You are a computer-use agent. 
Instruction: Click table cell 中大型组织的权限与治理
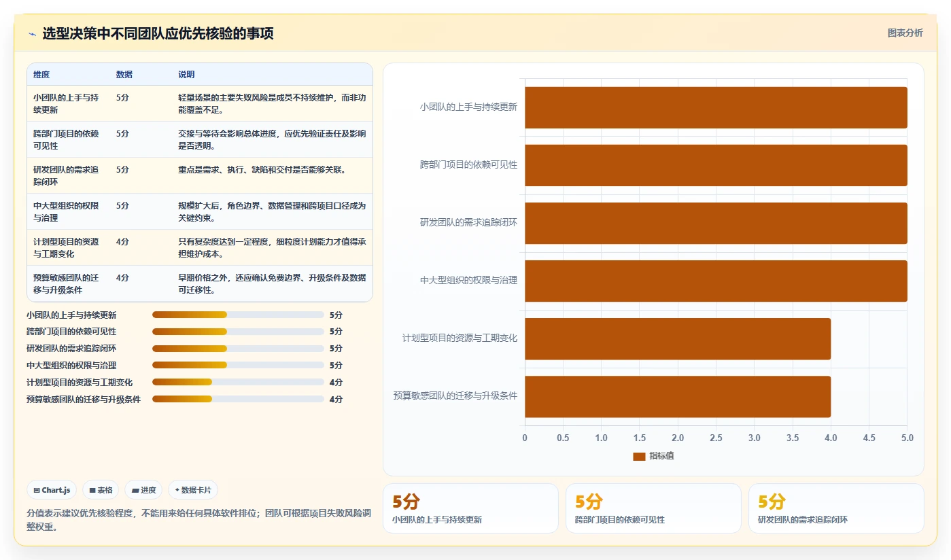pos(67,211)
